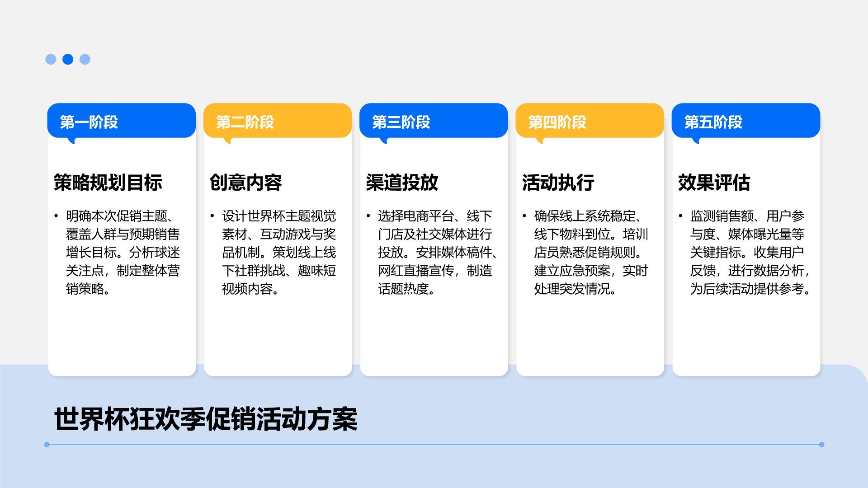The width and height of the screenshot is (868, 488).
Task: Click the middle dark blue dot
Action: (x=68, y=59)
